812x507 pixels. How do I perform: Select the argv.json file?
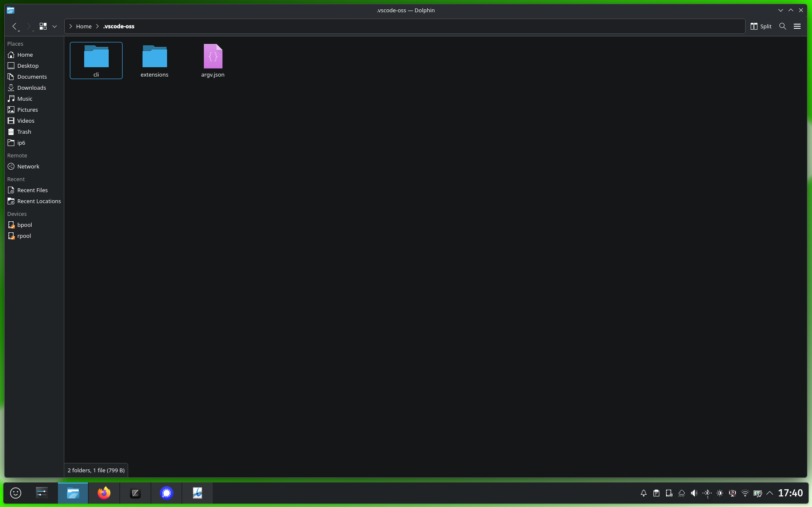coord(213,60)
